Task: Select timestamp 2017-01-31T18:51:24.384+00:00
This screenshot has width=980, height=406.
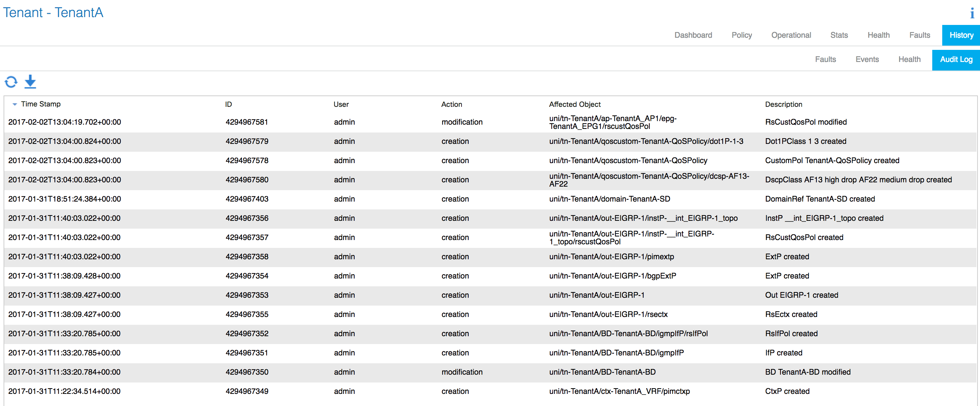Action: 65,199
